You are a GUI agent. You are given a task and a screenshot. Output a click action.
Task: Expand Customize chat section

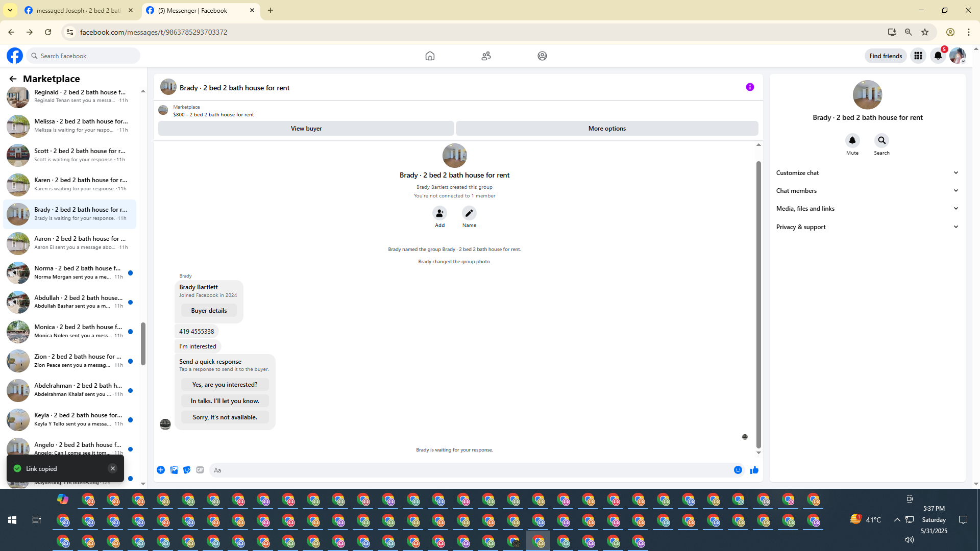[867, 173]
